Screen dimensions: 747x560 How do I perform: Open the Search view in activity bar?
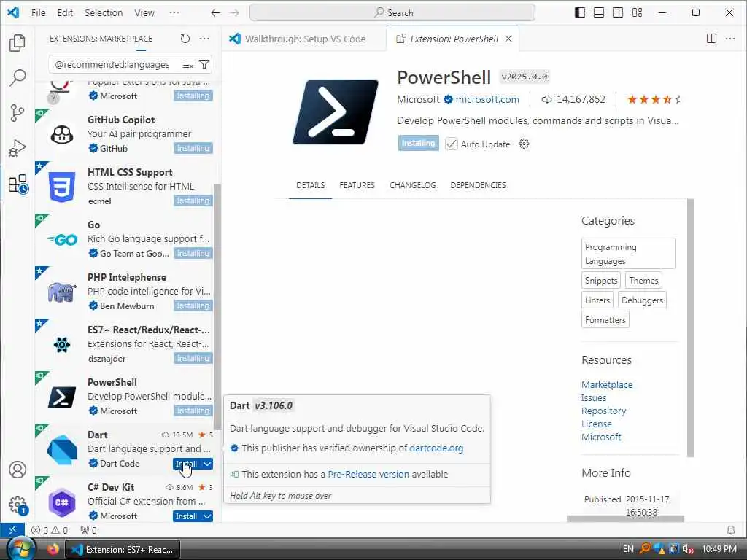(x=18, y=77)
